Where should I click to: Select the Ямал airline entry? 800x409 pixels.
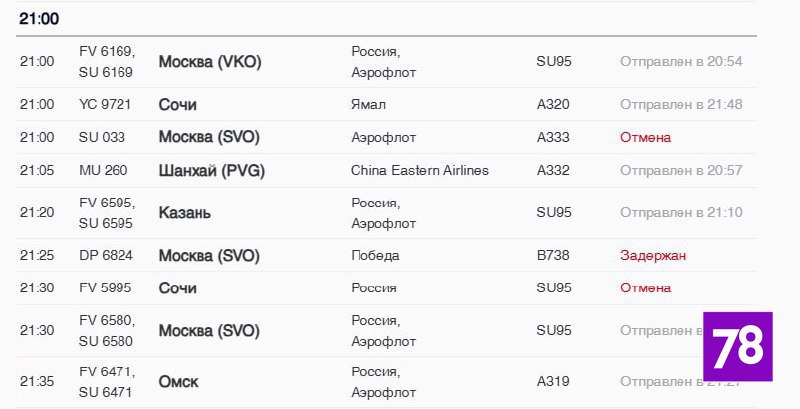pos(368,104)
